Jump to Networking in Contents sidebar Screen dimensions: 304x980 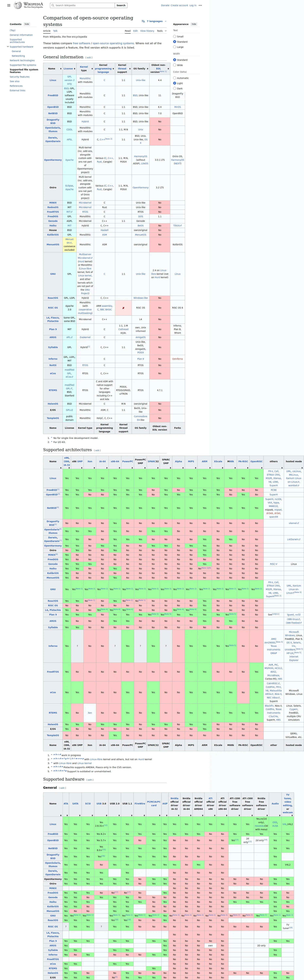pos(18,56)
